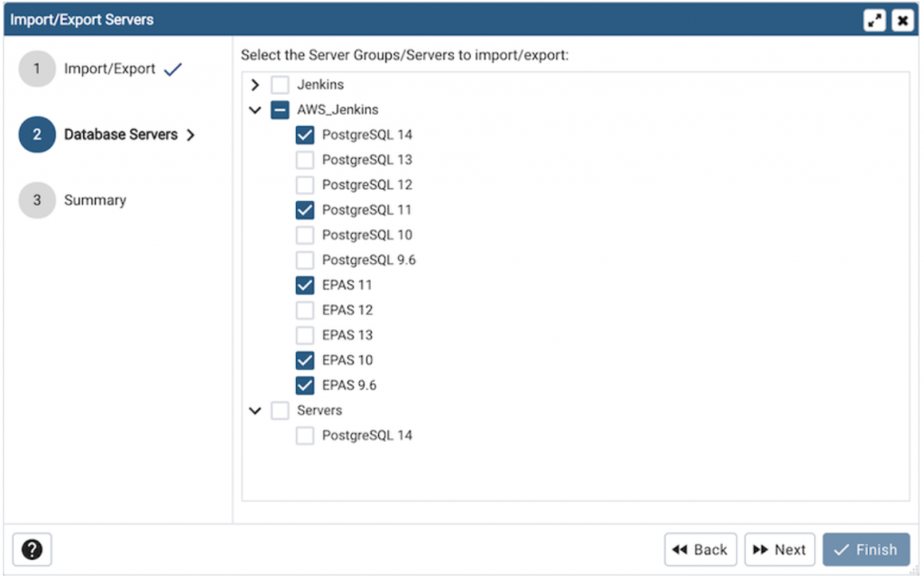This screenshot has height=580, width=924.
Task: Uncheck the EPAS 11 checkbox
Action: [304, 285]
